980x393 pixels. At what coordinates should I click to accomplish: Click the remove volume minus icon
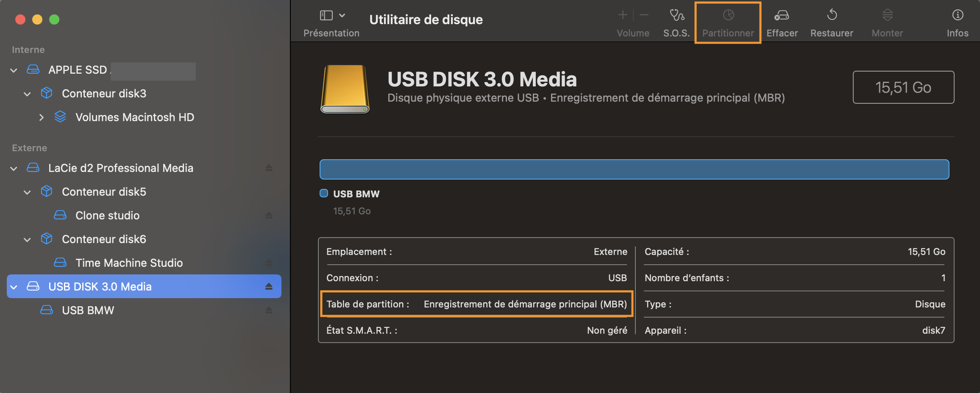(644, 15)
